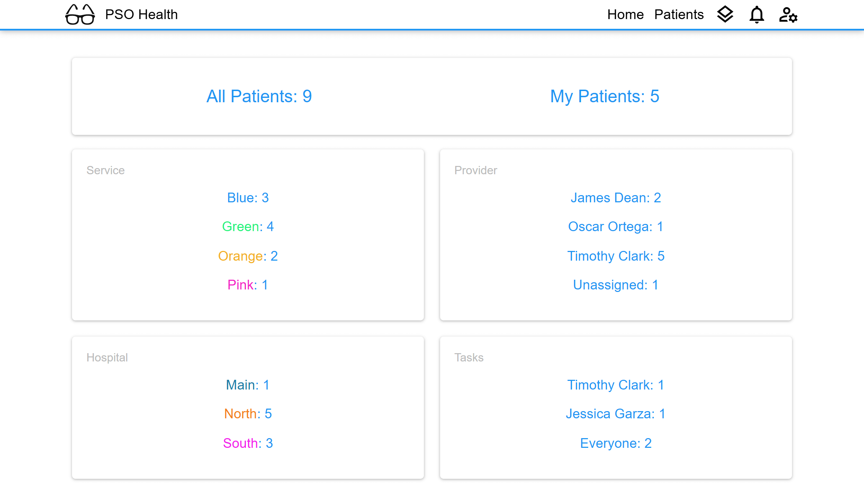View All Patients: 9

(260, 96)
